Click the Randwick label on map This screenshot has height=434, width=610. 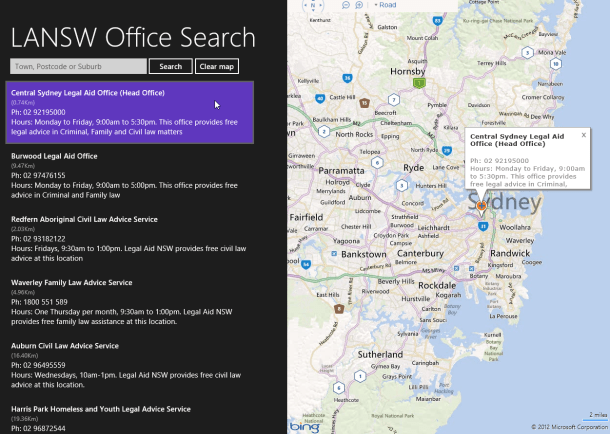click(x=510, y=253)
